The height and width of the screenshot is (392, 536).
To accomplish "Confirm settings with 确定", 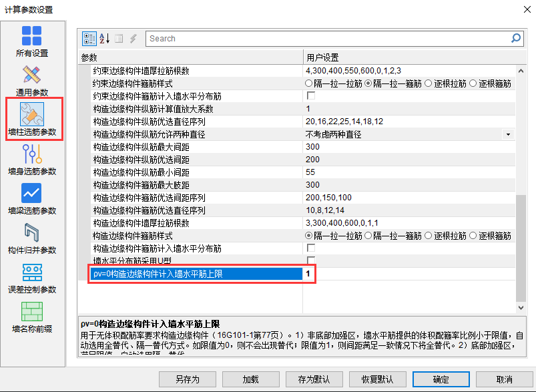I will click(x=441, y=379).
